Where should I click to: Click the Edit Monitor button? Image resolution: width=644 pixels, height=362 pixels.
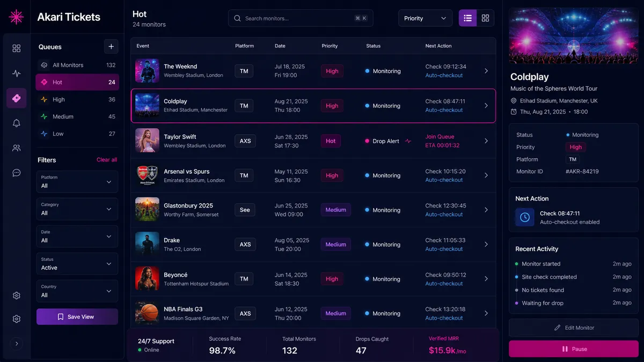coord(574,328)
